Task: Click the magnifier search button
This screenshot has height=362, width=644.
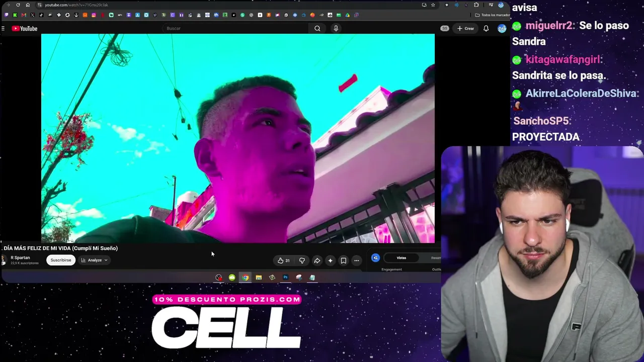Action: 317,29
